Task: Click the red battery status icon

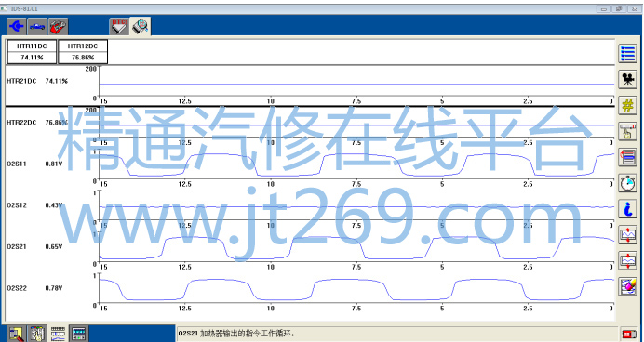Action: pos(628,334)
